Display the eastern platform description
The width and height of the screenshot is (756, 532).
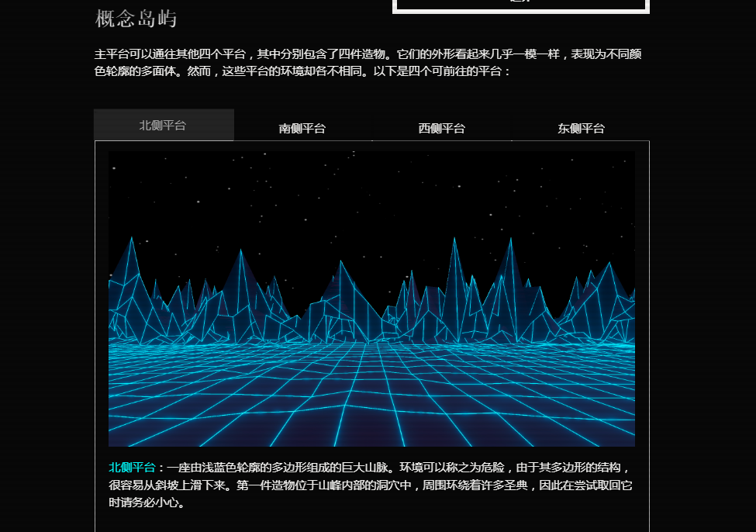[581, 128]
